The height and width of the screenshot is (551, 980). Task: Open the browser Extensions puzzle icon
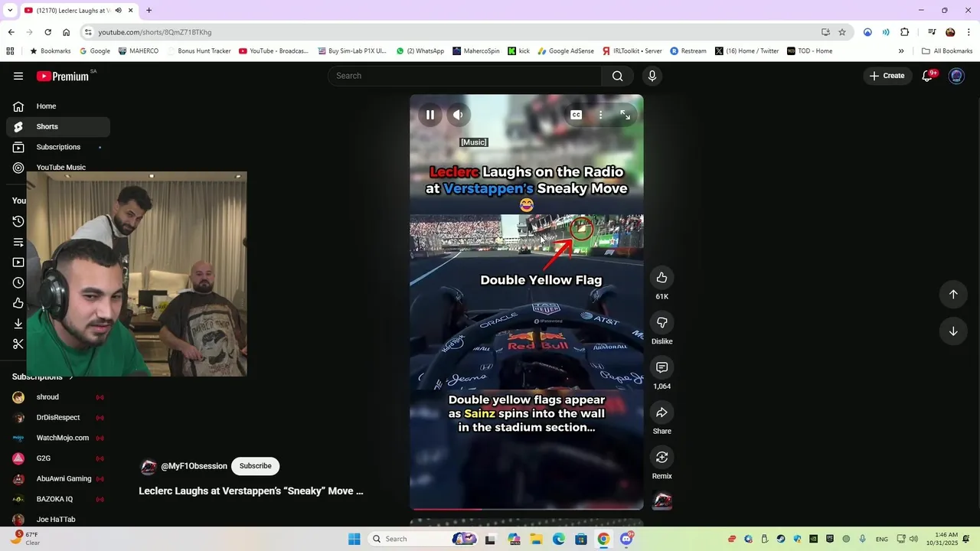coord(905,32)
